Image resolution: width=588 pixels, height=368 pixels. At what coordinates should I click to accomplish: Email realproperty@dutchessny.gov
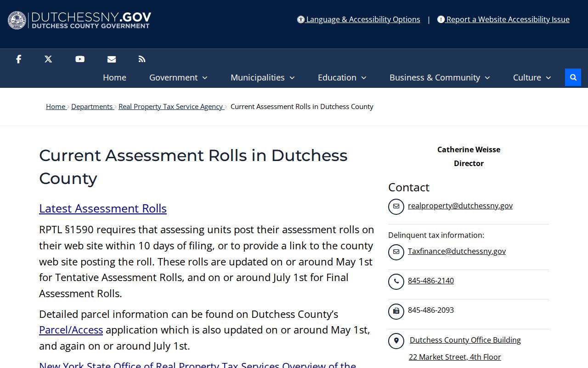pos(460,206)
